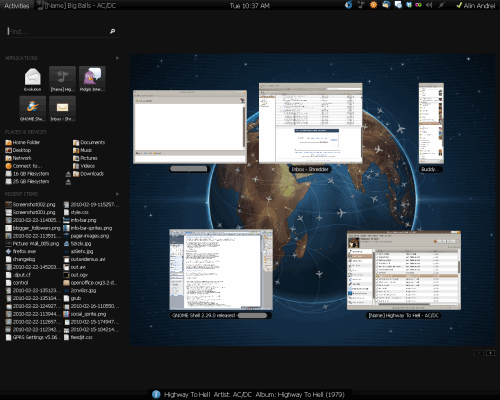
Task: Launch the GNOME Shell browser app icon
Action: [x=33, y=109]
